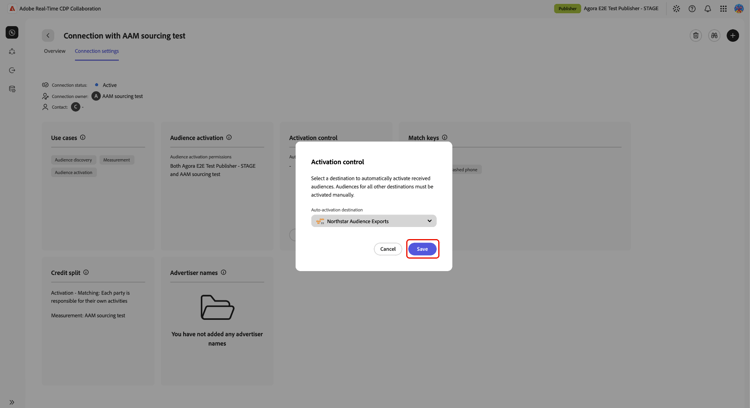The image size is (750, 408).
Task: Click the black plus add button
Action: [x=732, y=35]
